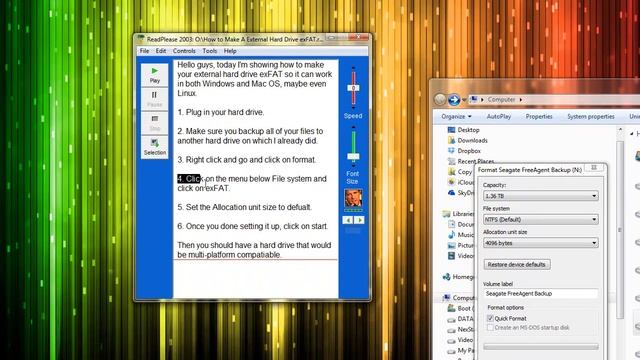
Task: Click the DATA drive icon in sidebar
Action: [x=451, y=319]
